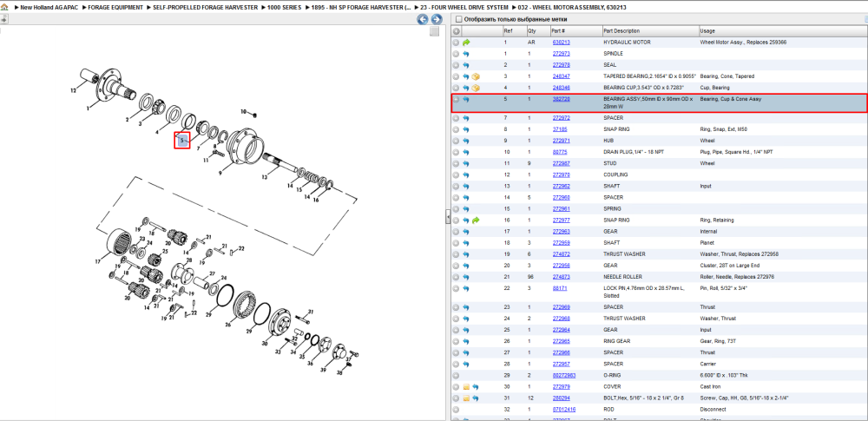Click yellow note icon in BOLT,Hex row
Viewport: 868px width, 421px height.
pos(466,398)
